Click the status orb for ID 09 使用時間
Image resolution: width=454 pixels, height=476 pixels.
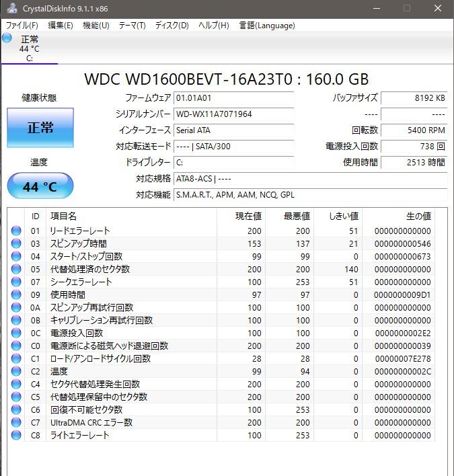[16, 294]
